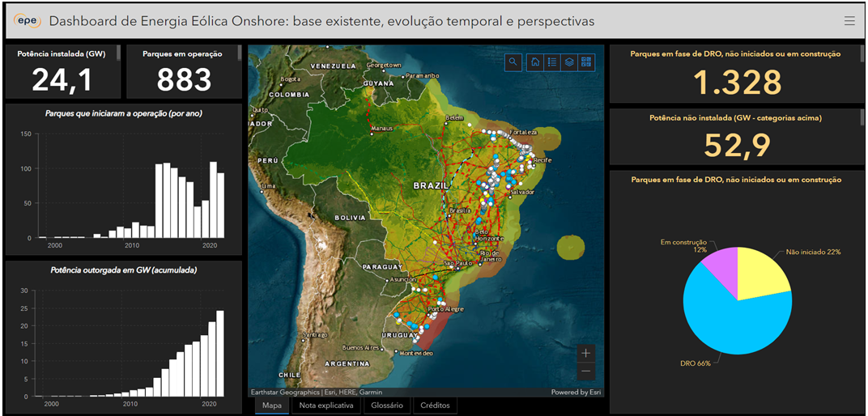The height and width of the screenshot is (416, 868).
Task: Open the dashboard hamburger menu
Action: click(x=849, y=21)
